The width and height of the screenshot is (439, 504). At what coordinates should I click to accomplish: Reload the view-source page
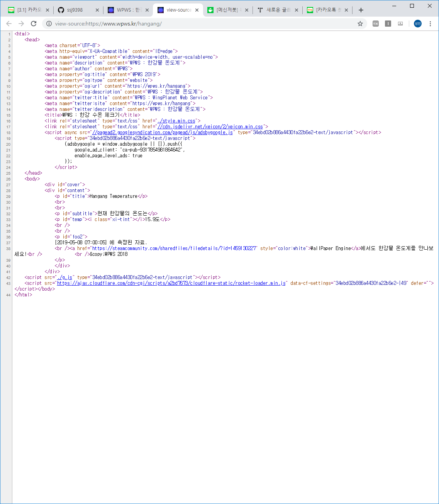[x=34, y=24]
